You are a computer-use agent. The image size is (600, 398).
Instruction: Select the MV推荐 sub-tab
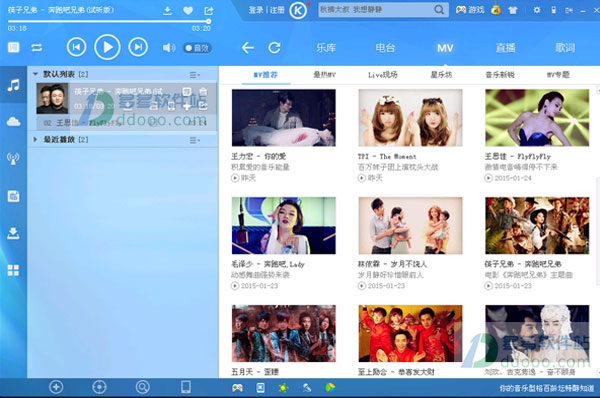click(x=266, y=75)
